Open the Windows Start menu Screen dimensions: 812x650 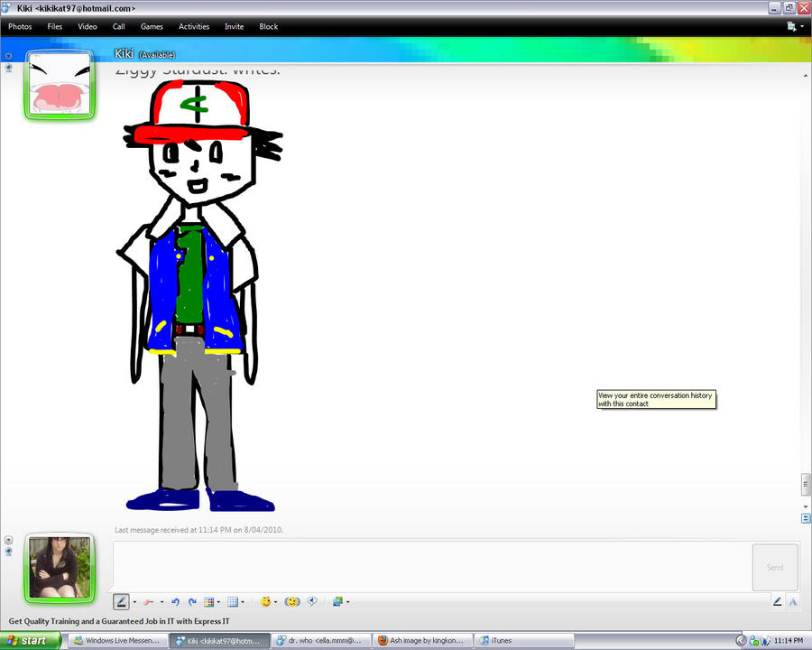(30, 641)
